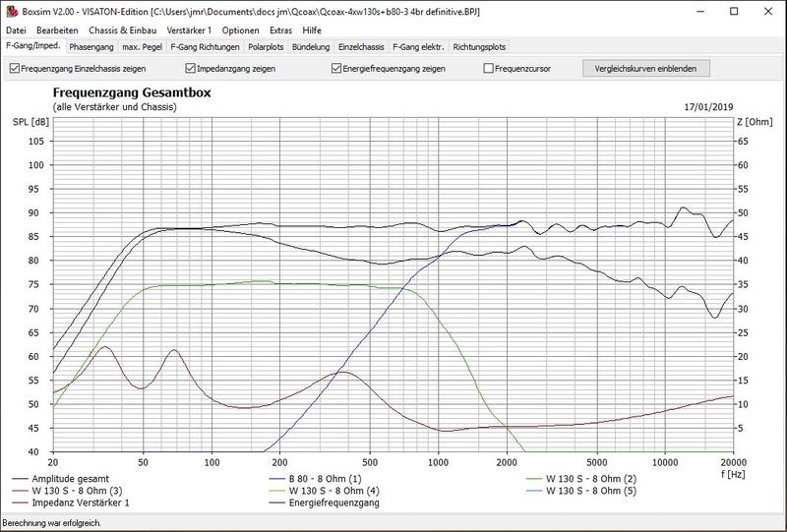Expand the Verstärker 1 menu
The width and height of the screenshot is (787, 532).
[x=189, y=30]
